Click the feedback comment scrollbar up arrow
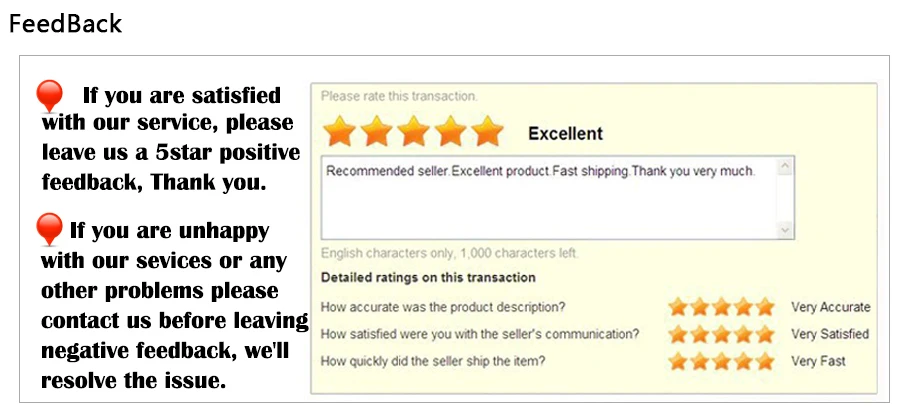 pos(785,167)
